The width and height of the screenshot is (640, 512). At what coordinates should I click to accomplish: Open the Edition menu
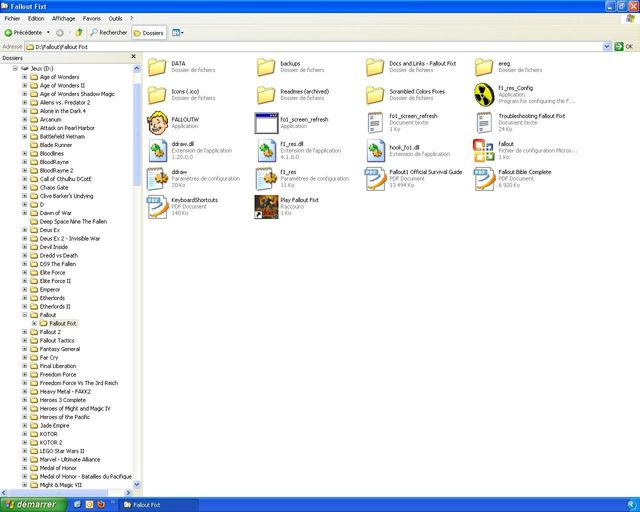36,18
